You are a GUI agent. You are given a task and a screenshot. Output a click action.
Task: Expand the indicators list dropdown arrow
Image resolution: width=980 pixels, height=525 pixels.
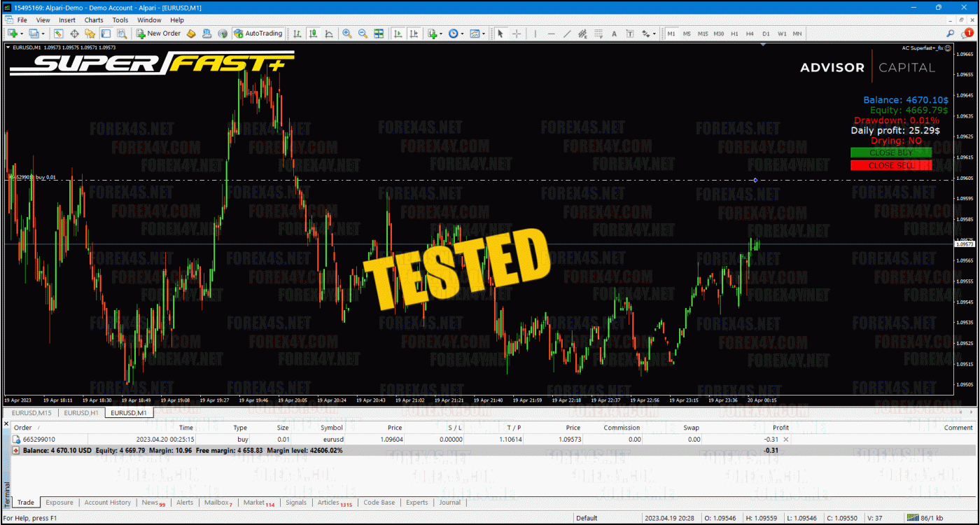point(441,33)
